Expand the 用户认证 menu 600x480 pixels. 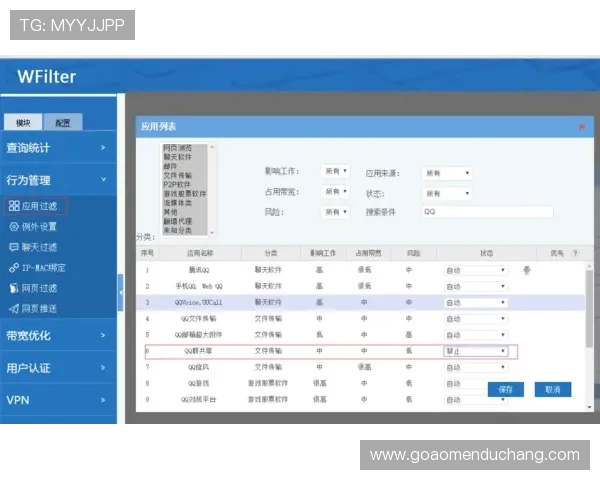pos(58,368)
